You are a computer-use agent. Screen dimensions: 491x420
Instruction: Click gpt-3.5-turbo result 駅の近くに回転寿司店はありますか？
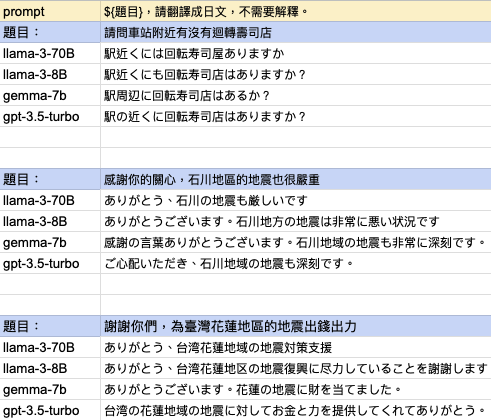pos(296,116)
